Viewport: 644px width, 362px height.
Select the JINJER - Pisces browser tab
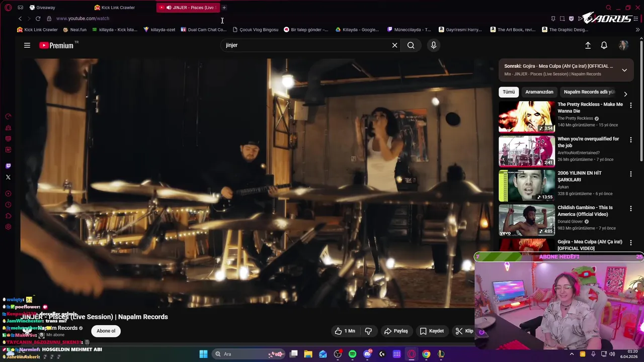tap(189, 8)
